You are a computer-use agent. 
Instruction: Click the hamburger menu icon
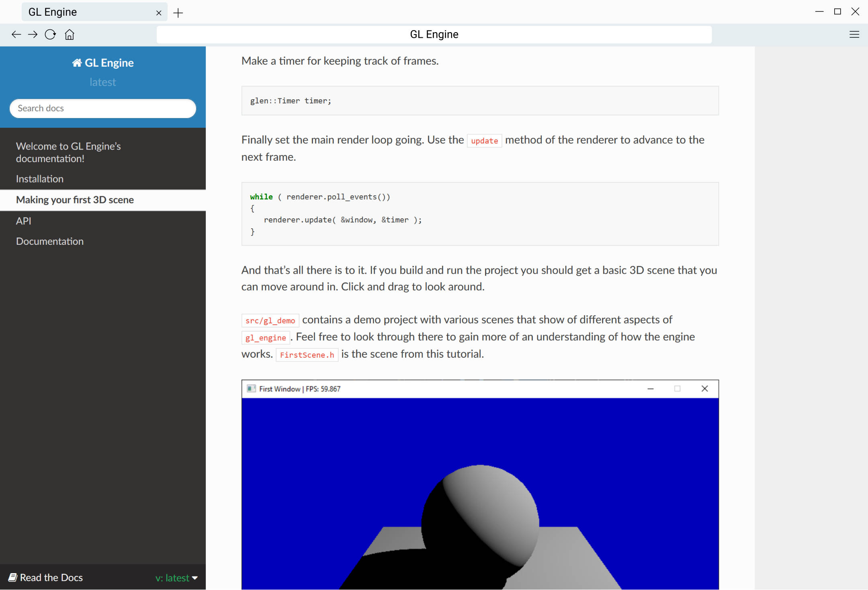854,34
